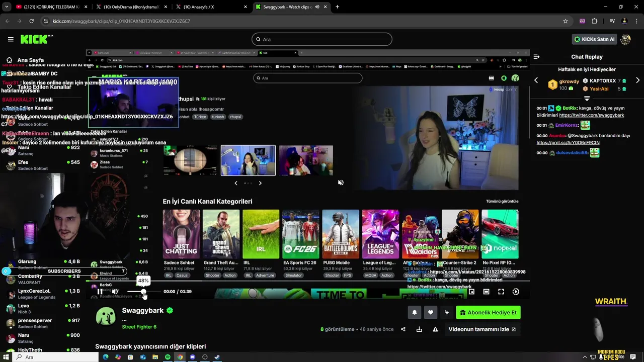This screenshot has height=362, width=644.
Task: Seek on the clip progress bar
Action: click(308, 281)
